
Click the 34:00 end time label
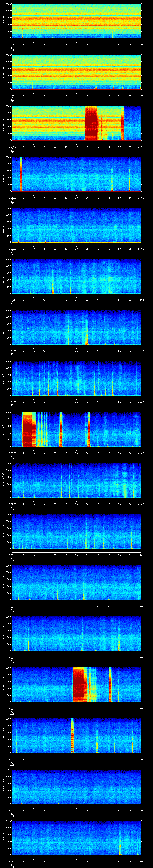[141, 606]
